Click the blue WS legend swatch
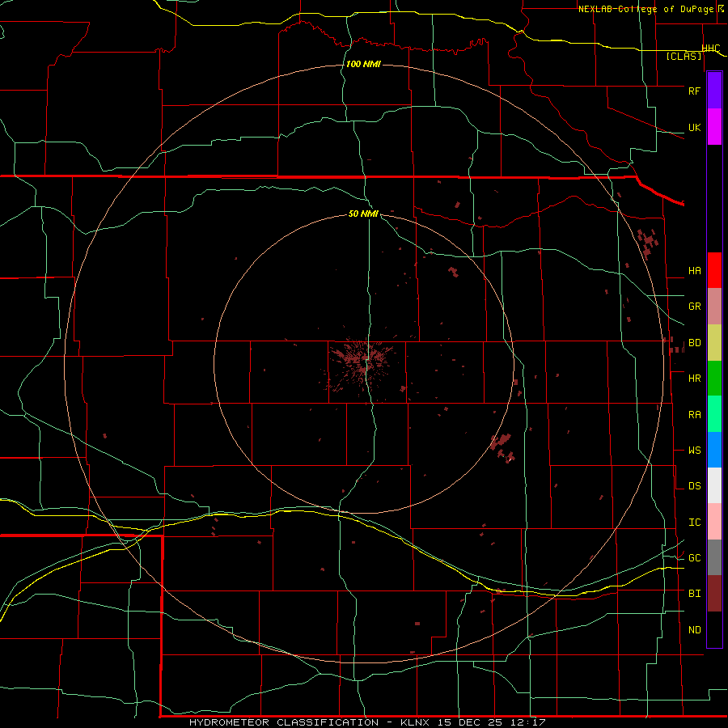The height and width of the screenshot is (728, 728). point(714,450)
